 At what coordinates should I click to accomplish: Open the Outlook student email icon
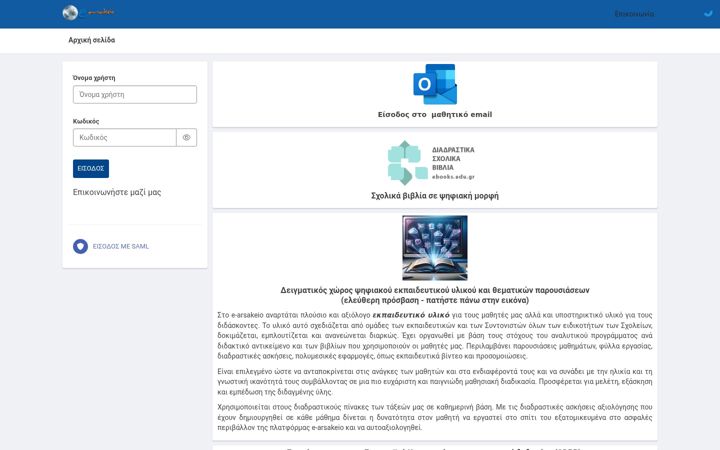tap(435, 84)
